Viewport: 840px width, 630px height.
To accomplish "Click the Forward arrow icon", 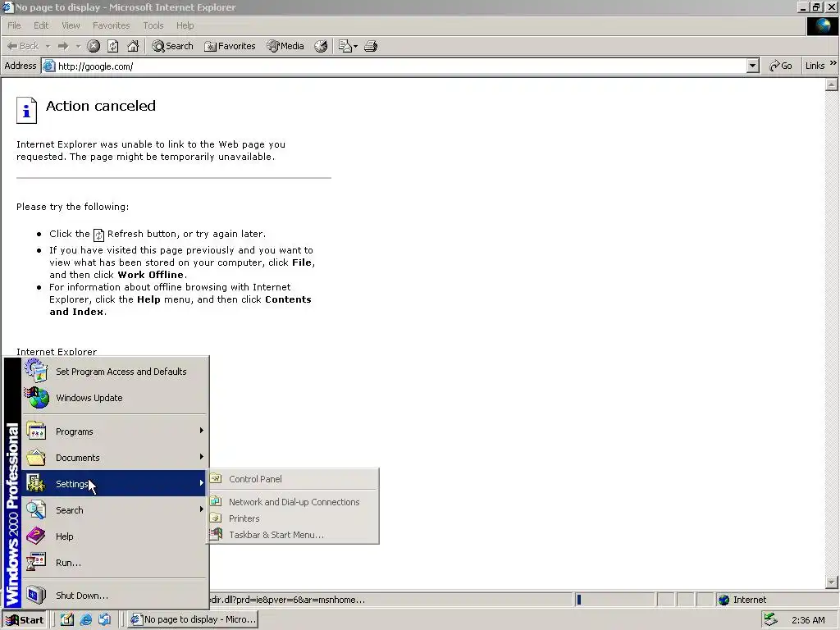I will (63, 46).
